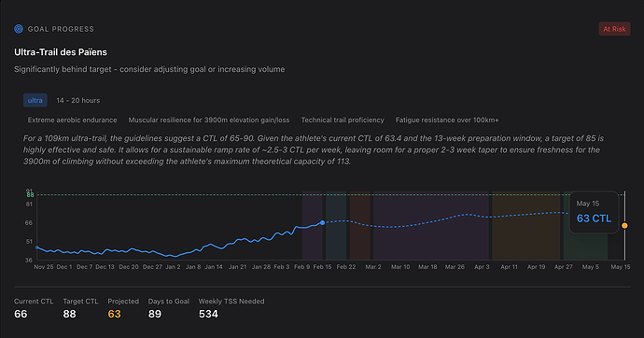Click the Target CTL 88 stat
Viewport: 644px width, 338px height.
[x=80, y=308]
